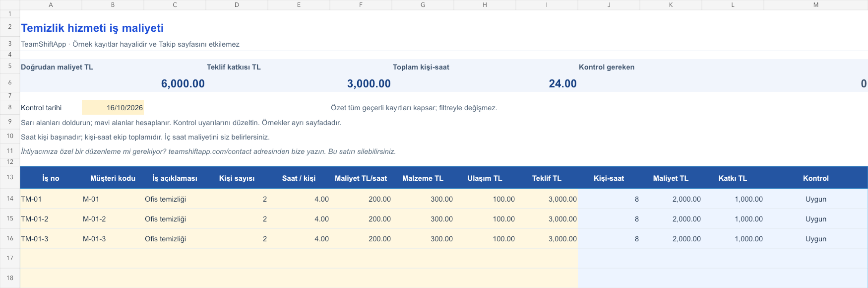Select customer code cell M-01
Viewport: 868px width, 288px height.
[113, 199]
